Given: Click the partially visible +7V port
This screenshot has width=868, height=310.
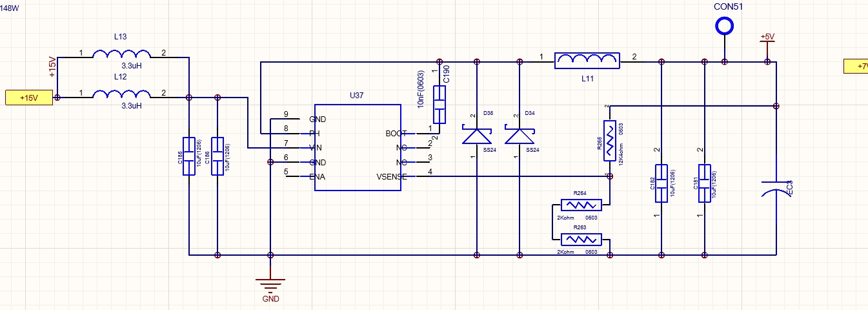Looking at the screenshot, I should coord(856,66).
